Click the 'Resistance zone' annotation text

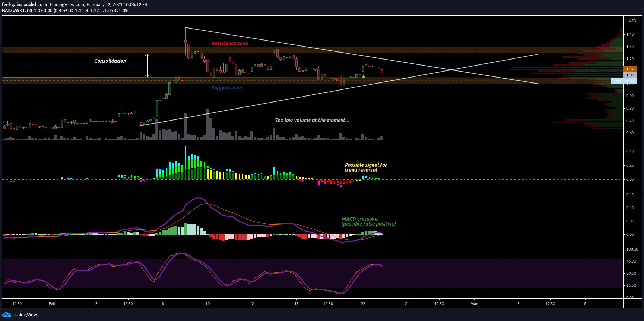[230, 43]
